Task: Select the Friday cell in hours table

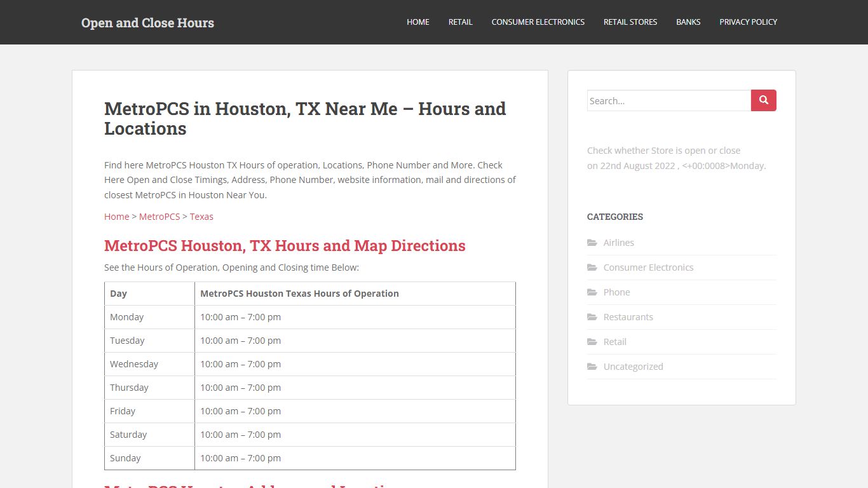Action: pyautogui.click(x=150, y=411)
